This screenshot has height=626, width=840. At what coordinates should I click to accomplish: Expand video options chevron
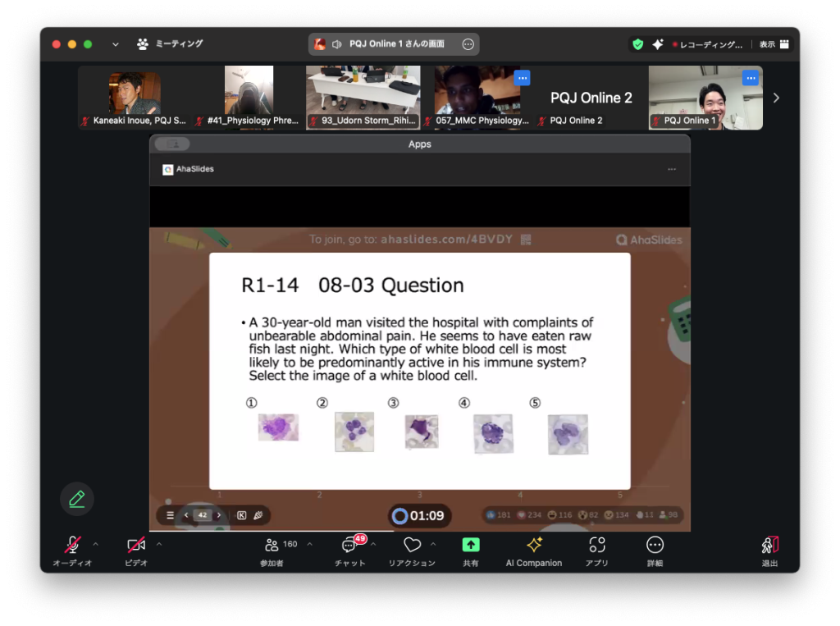click(x=159, y=544)
